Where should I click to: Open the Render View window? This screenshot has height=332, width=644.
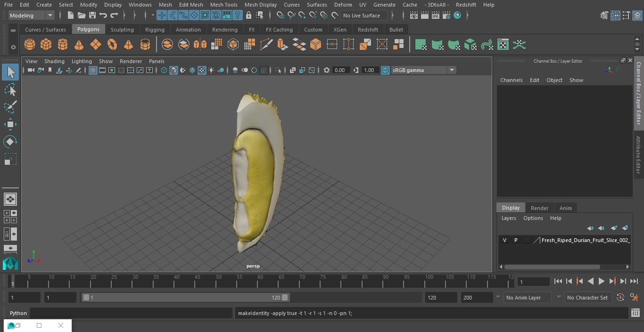pos(413,16)
